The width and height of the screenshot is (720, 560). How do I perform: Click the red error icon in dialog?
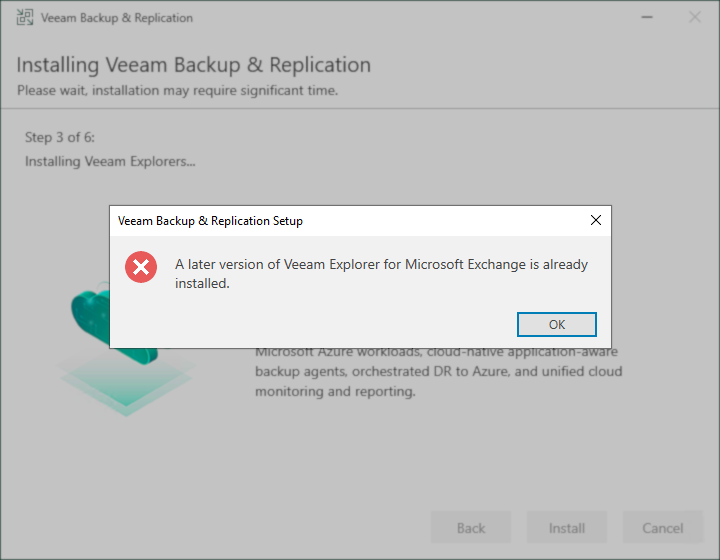tap(141, 267)
